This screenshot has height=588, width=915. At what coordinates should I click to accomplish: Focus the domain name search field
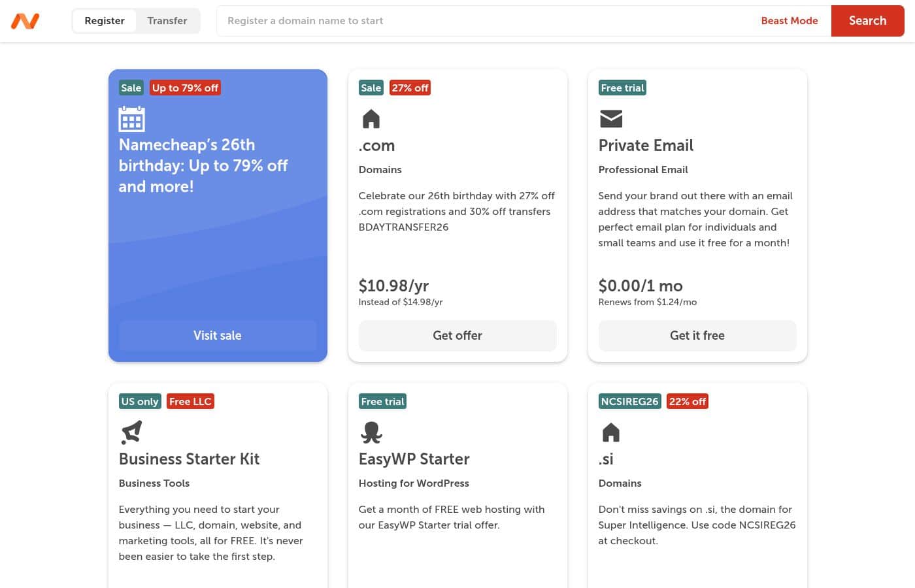point(484,21)
